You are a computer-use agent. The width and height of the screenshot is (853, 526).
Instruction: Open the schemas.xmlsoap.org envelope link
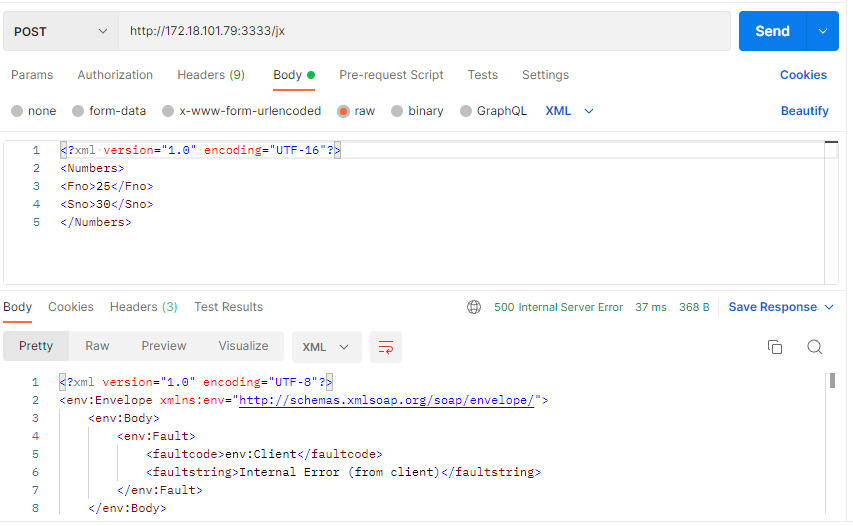(x=386, y=400)
